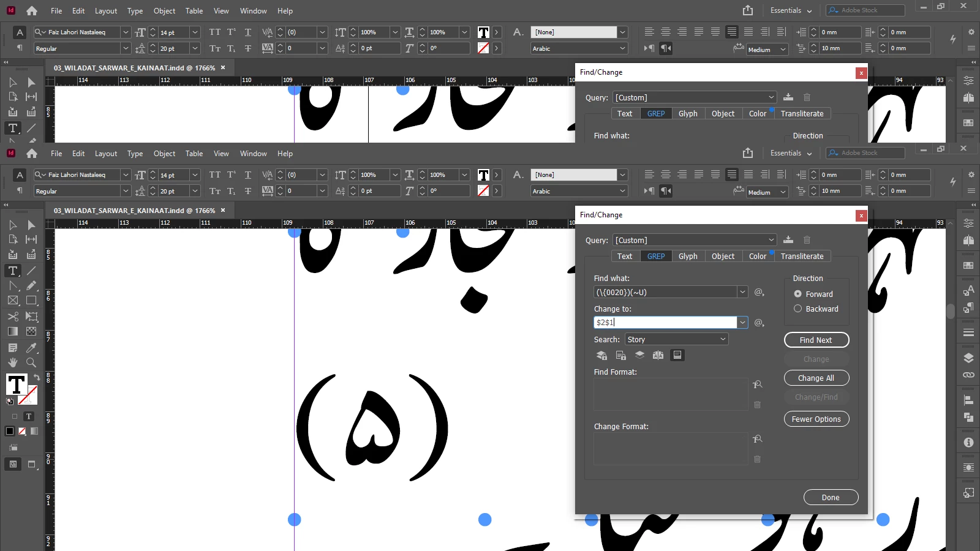Image resolution: width=980 pixels, height=551 pixels.
Task: Click the save query icon in lower dialog
Action: click(x=788, y=240)
